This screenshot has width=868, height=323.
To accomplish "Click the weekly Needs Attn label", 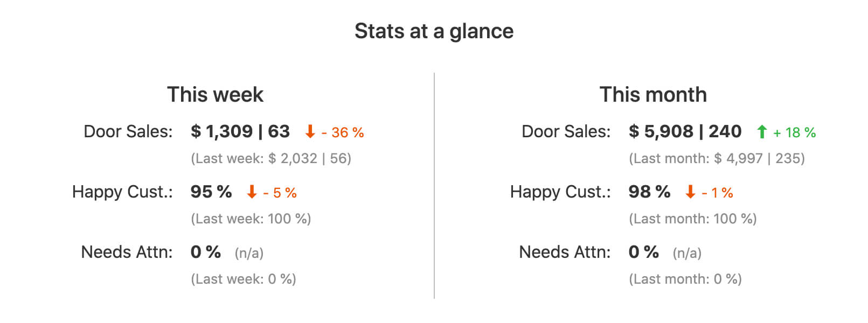I will (127, 252).
